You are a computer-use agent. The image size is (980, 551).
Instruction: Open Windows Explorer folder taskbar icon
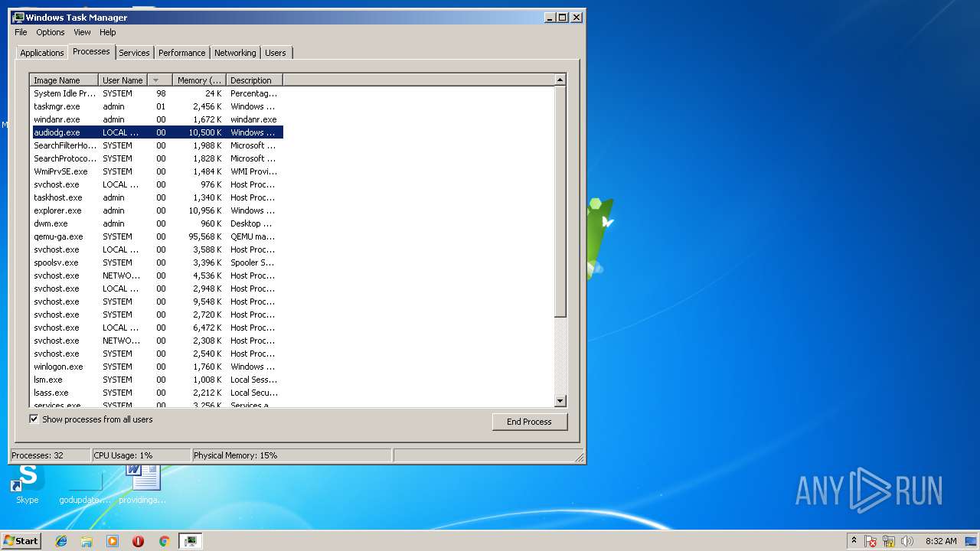(x=87, y=541)
